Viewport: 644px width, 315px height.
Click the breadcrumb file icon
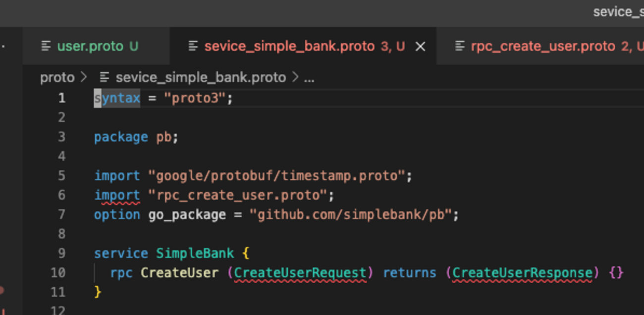105,78
